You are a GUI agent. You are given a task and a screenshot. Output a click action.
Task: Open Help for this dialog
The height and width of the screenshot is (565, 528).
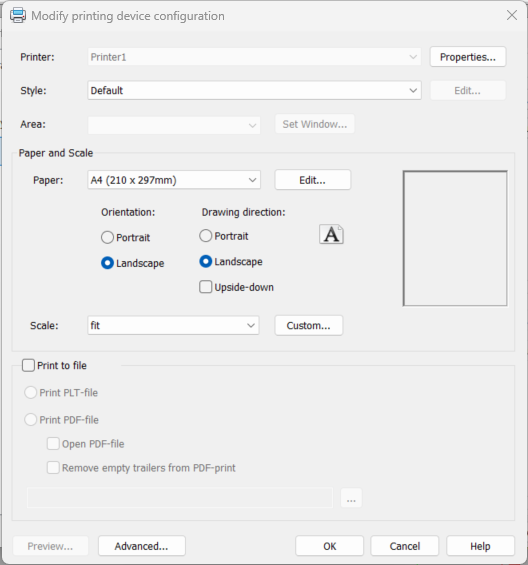pos(480,546)
